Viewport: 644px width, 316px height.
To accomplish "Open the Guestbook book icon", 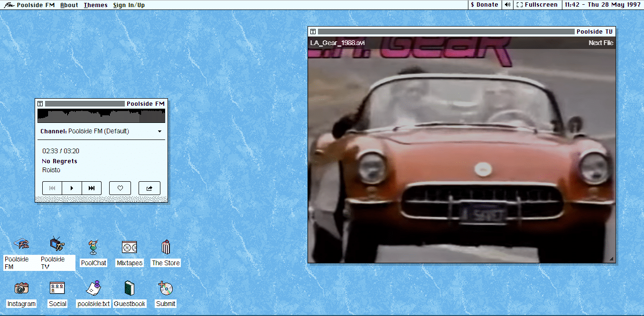I will click(130, 288).
